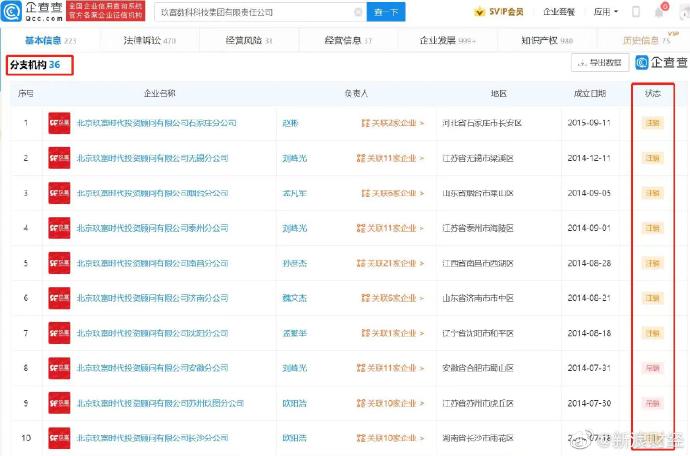The width and height of the screenshot is (690, 456).
Task: Open the 泰州分公司 company name link
Action: tap(152, 228)
